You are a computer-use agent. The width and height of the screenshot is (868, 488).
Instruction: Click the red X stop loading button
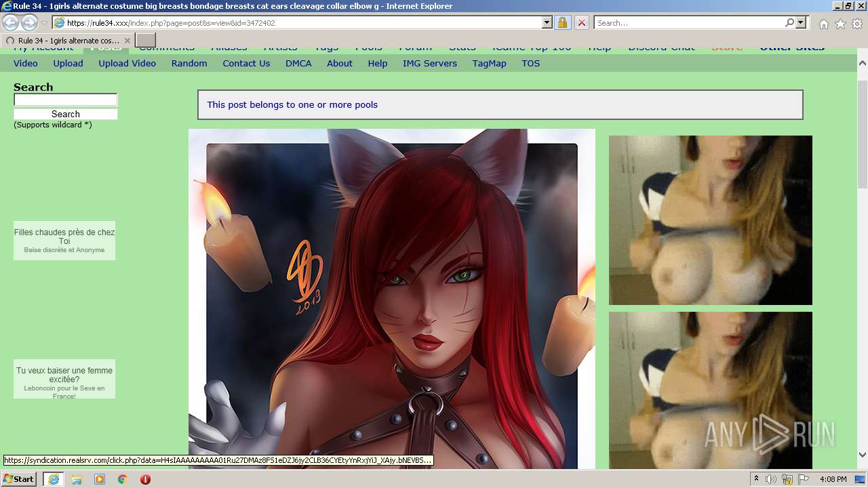[x=581, y=22]
